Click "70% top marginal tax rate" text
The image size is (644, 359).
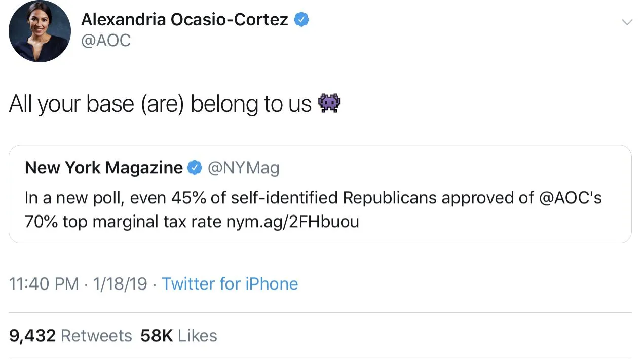123,222
